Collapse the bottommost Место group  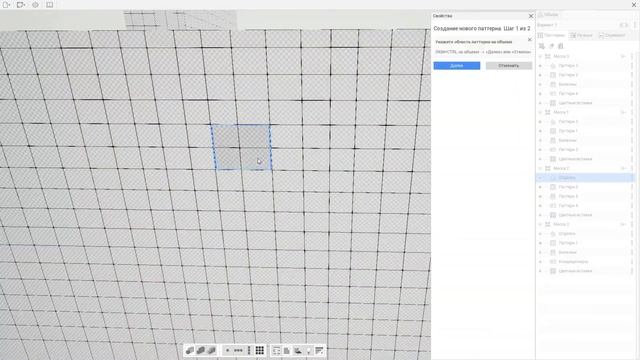coord(540,224)
